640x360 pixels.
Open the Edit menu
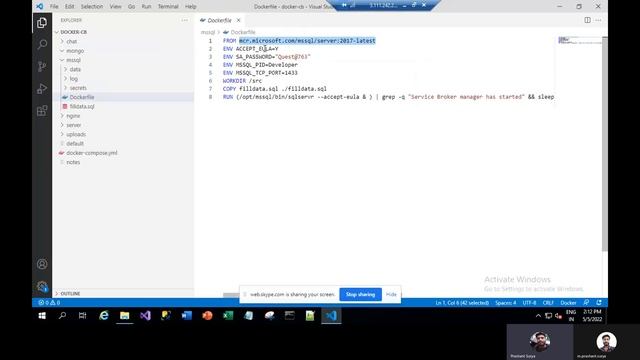click(x=70, y=7)
